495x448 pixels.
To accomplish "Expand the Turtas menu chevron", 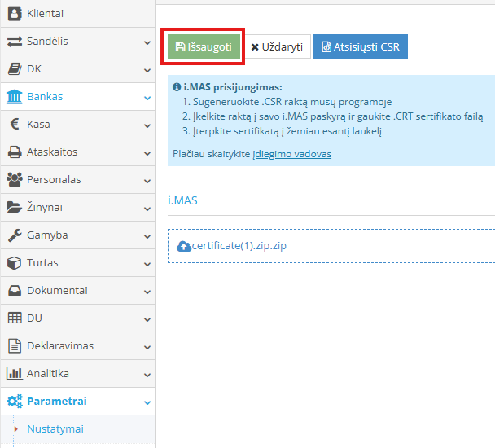I will coord(147,263).
